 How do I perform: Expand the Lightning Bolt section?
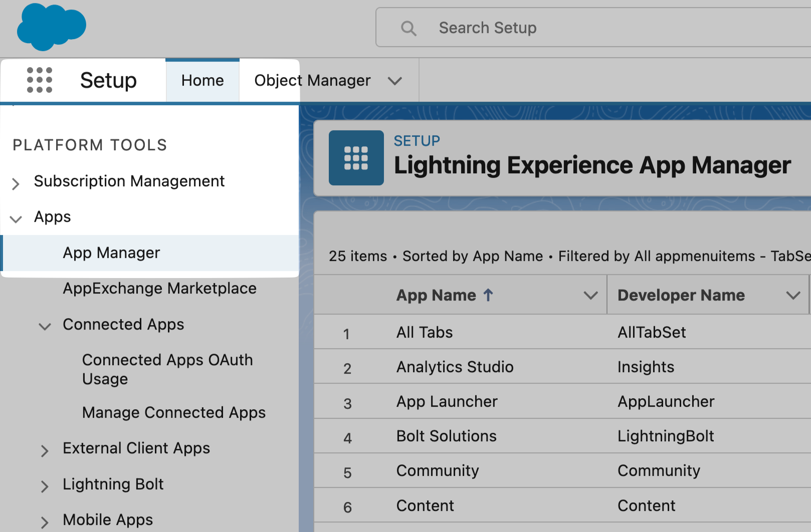(x=45, y=486)
